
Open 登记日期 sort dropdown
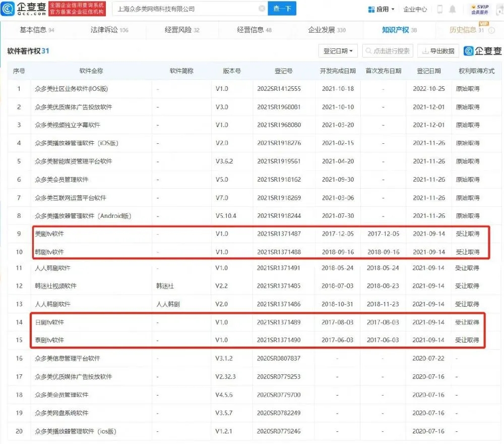pos(338,51)
